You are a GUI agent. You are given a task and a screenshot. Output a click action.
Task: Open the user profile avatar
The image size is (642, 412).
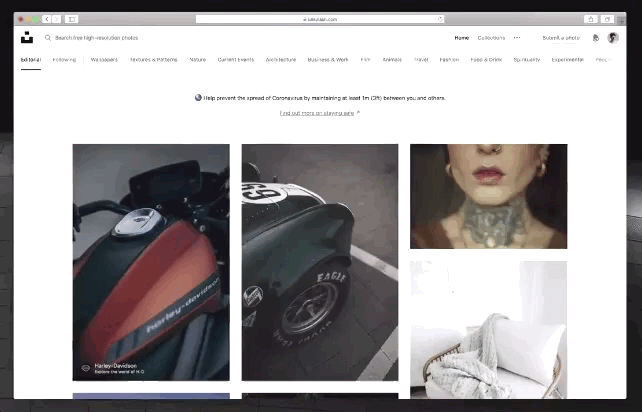(x=613, y=38)
